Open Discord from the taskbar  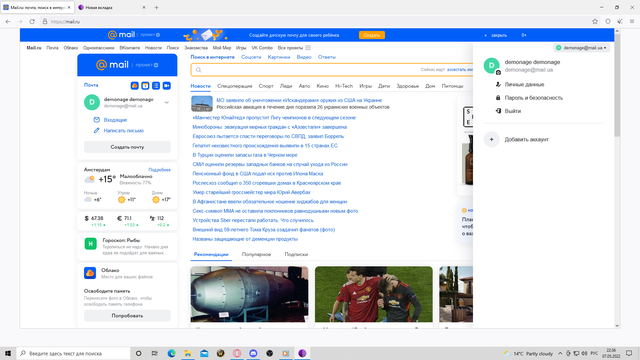point(253,353)
